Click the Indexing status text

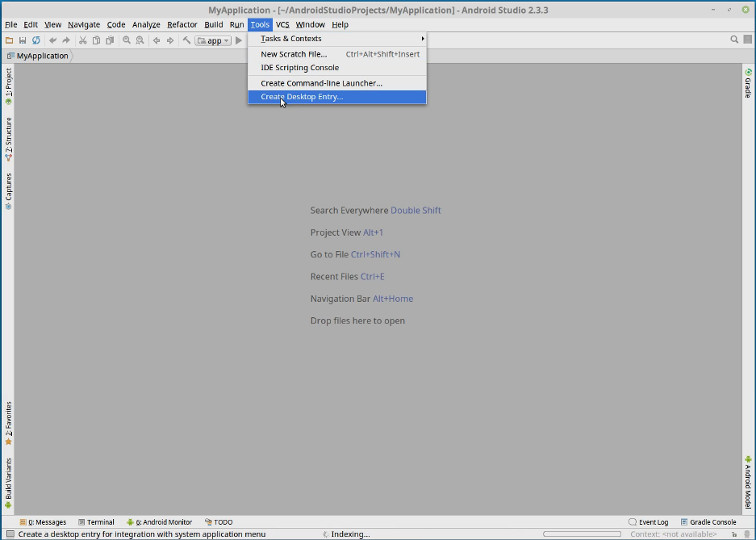click(351, 534)
